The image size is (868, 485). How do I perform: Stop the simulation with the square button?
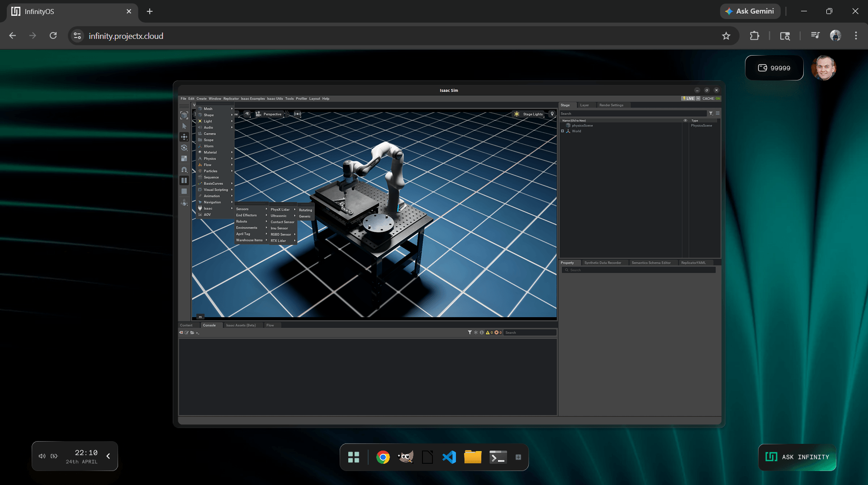click(x=184, y=191)
